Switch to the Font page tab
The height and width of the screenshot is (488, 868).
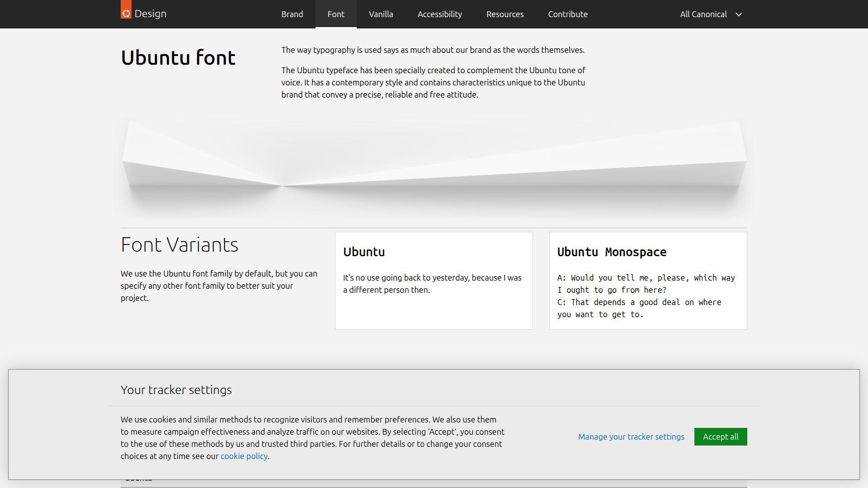coord(336,14)
